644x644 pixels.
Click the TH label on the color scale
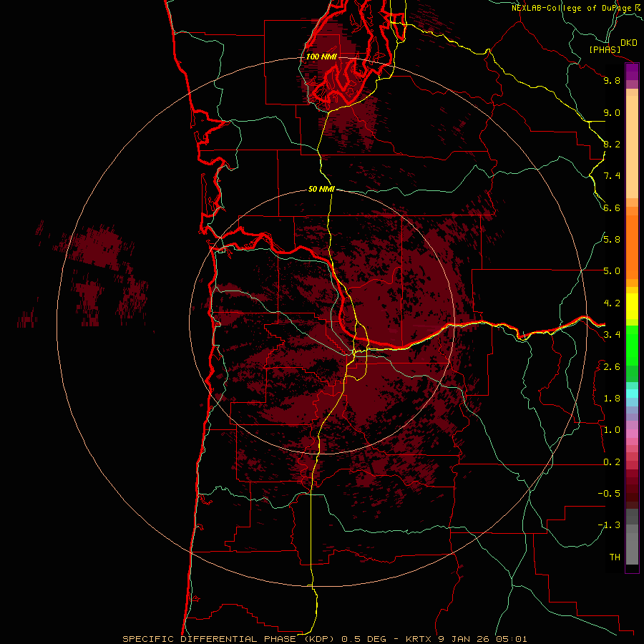pos(615,557)
